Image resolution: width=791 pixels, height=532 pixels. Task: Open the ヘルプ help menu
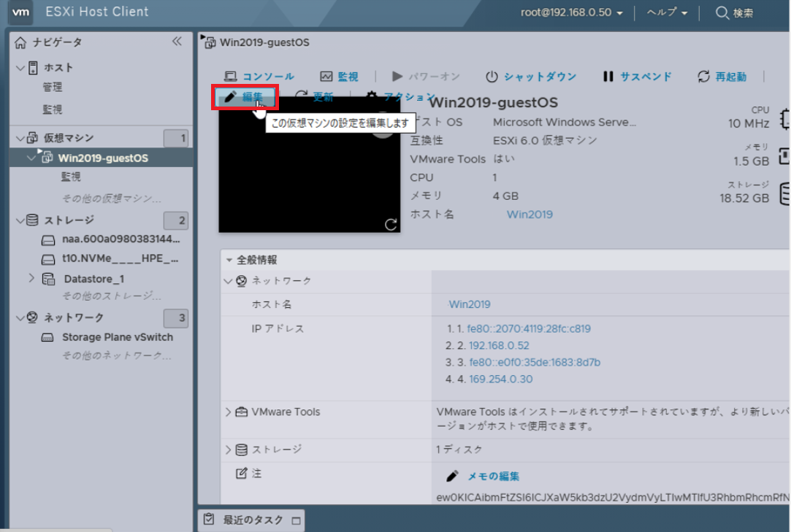click(667, 12)
